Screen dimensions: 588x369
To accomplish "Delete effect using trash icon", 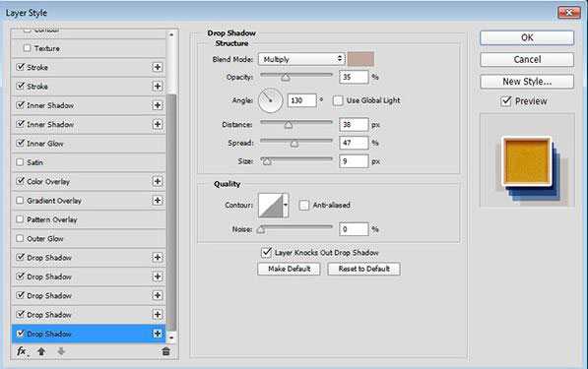I will click(166, 351).
